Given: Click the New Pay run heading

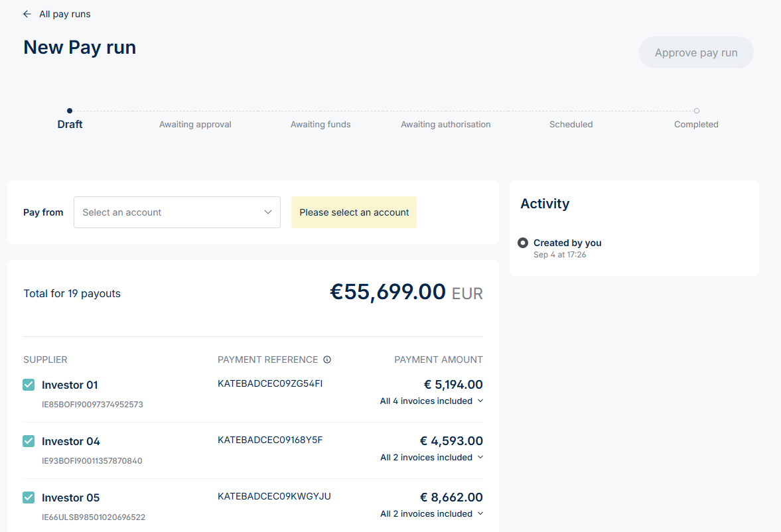Looking at the screenshot, I should coord(80,47).
